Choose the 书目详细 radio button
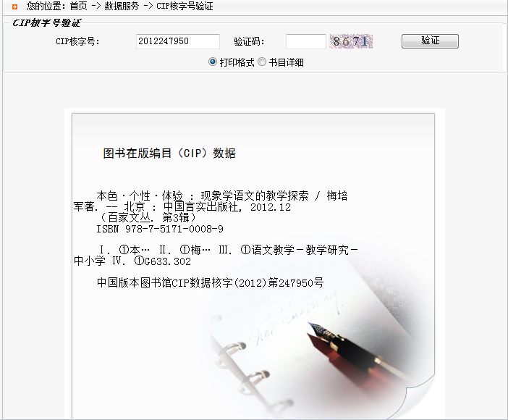The height and width of the screenshot is (420, 508). pos(262,62)
